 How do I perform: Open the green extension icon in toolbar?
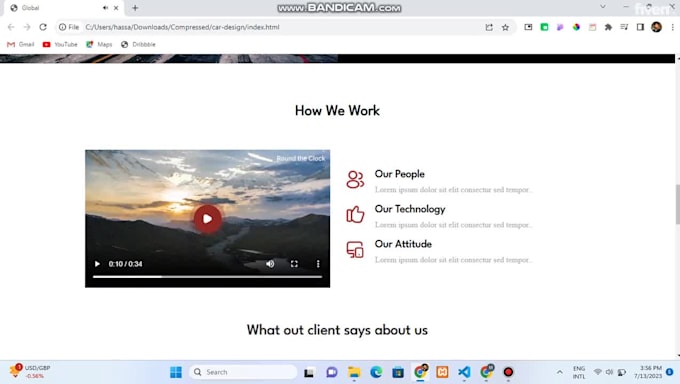coord(544,27)
